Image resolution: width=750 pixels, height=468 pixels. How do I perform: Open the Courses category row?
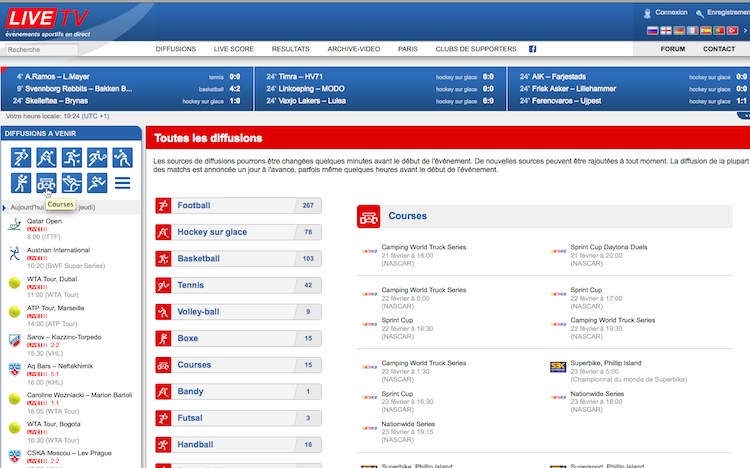[x=238, y=365]
